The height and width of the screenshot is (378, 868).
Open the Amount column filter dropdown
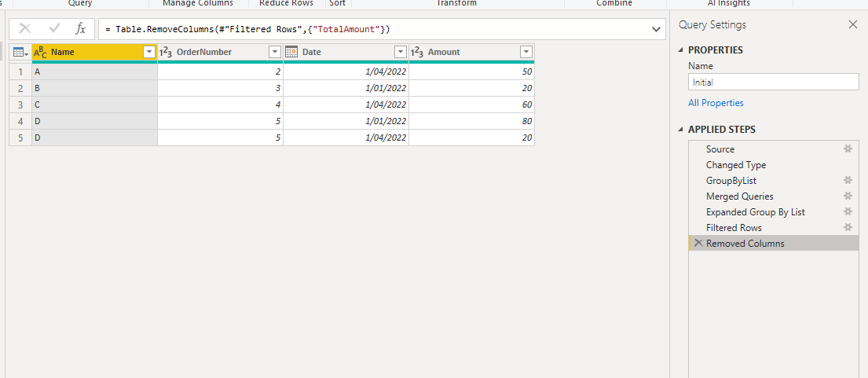526,52
